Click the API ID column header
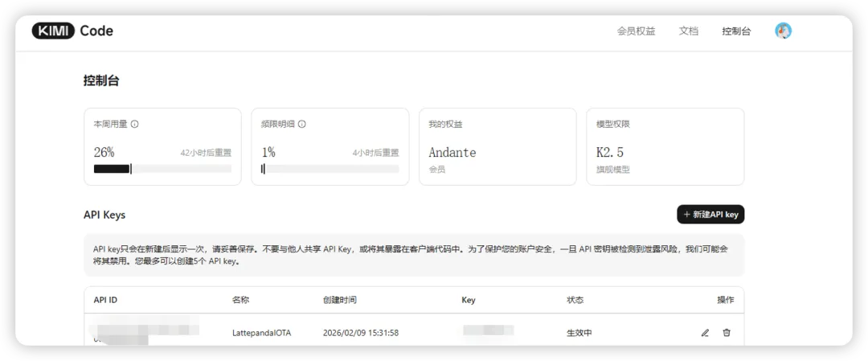Image resolution: width=868 pixels, height=361 pixels. [x=105, y=300]
